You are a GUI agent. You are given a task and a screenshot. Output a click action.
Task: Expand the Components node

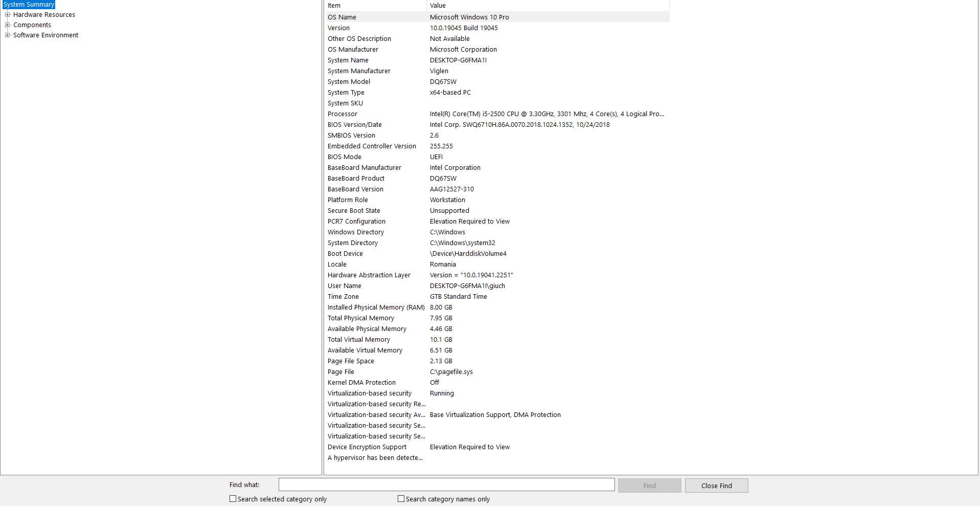pyautogui.click(x=7, y=25)
